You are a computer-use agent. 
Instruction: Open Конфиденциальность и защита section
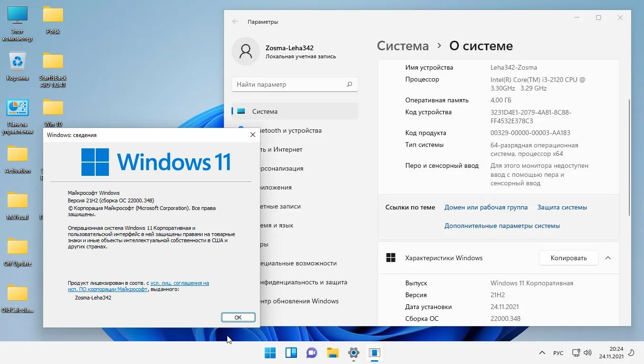click(295, 282)
